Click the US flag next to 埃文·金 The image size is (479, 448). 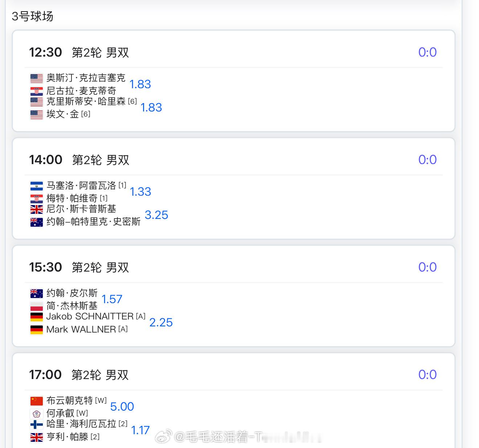pyautogui.click(x=36, y=114)
